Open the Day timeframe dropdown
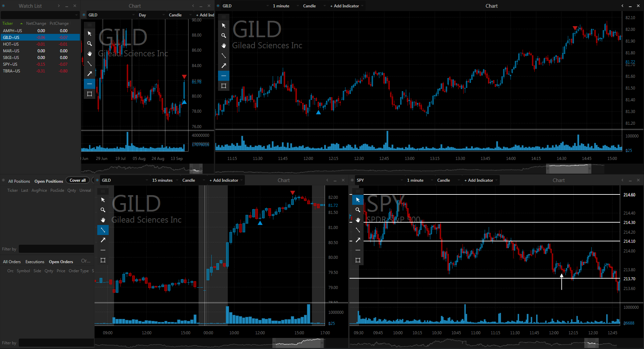Screen dimensions: 644x349 (x=152, y=15)
